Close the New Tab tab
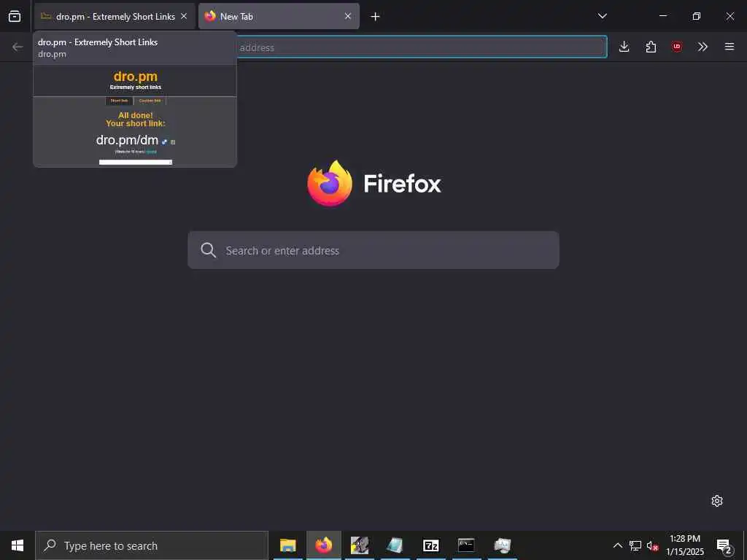Screen dimensions: 747x560 coord(348,16)
